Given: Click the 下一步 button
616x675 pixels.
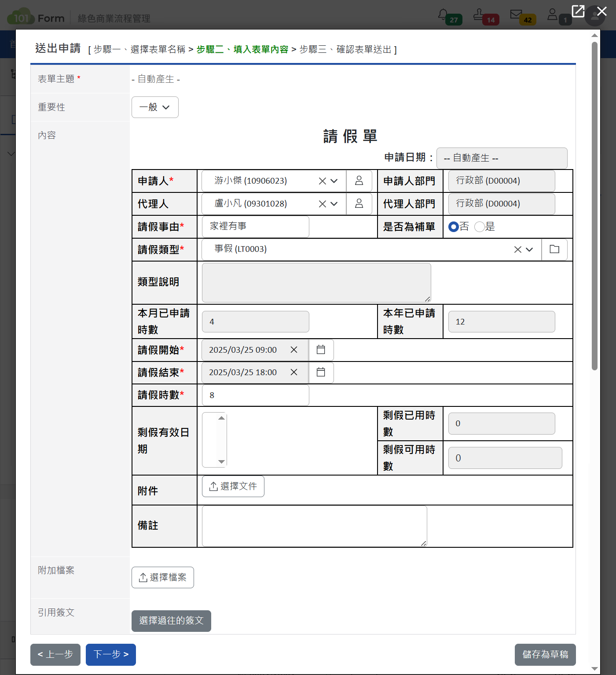Looking at the screenshot, I should tap(110, 655).
